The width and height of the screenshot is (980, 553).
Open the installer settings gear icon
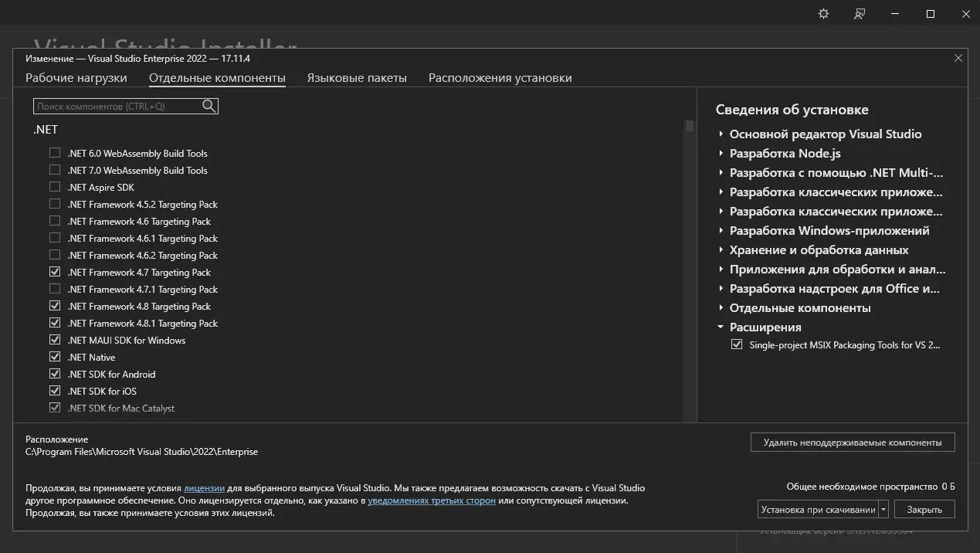tap(823, 13)
